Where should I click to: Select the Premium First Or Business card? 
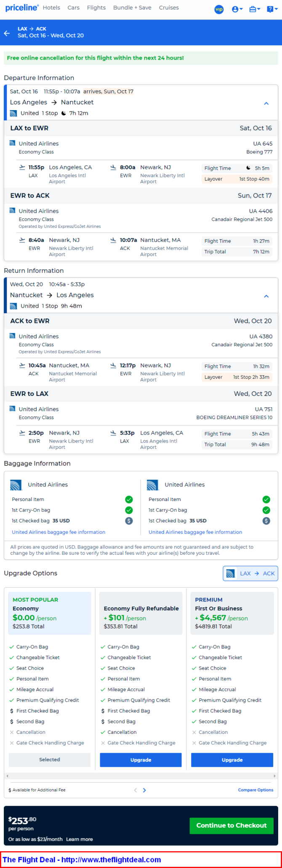coord(232,613)
